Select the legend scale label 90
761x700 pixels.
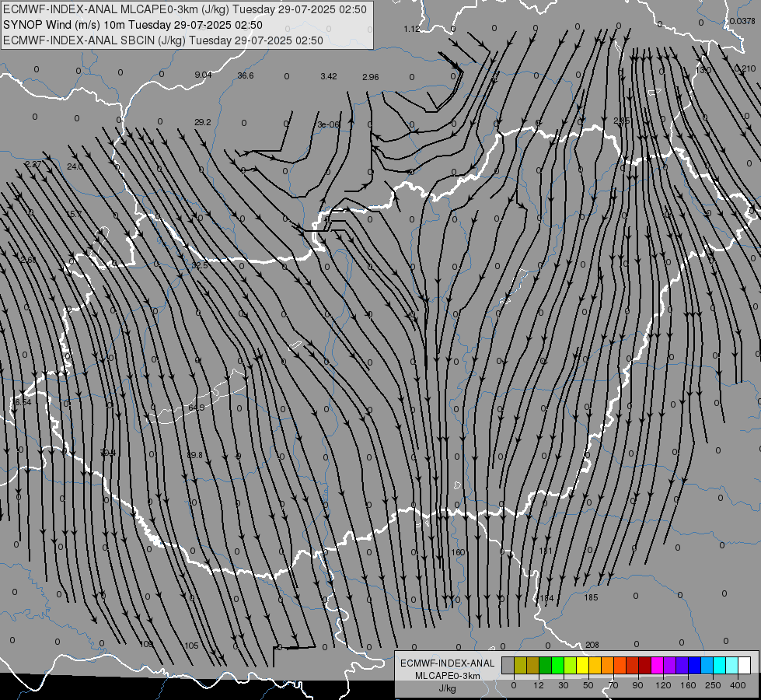637,685
